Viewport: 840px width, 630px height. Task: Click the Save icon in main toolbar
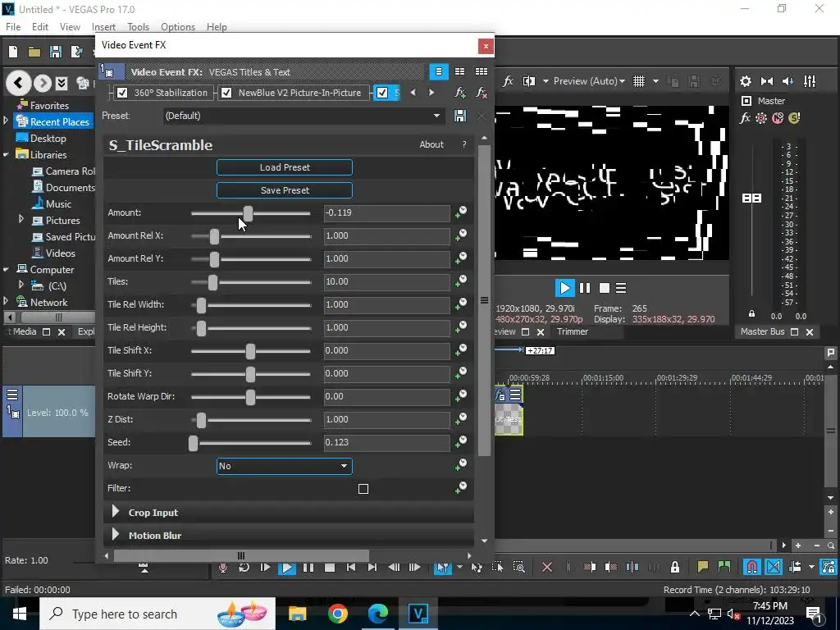(x=55, y=52)
